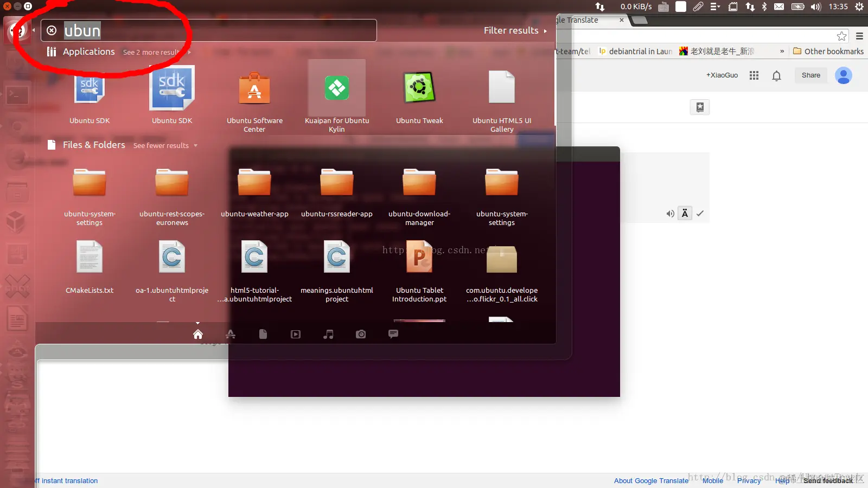Click into the Dash search field containing 'ubun'
This screenshot has width=868, height=488.
pos(209,30)
